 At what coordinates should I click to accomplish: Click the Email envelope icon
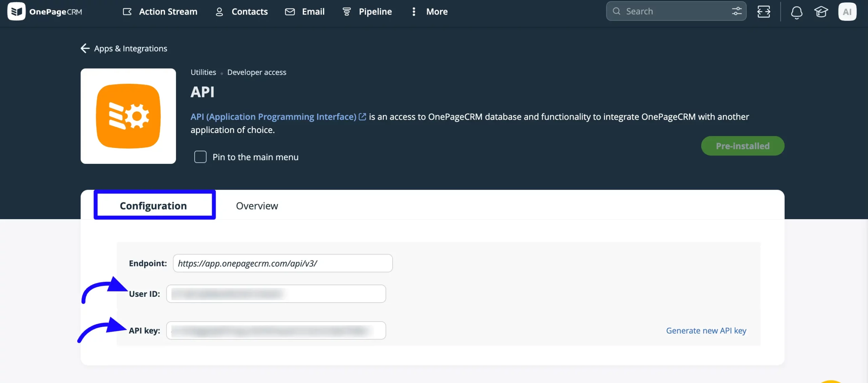[x=290, y=12]
